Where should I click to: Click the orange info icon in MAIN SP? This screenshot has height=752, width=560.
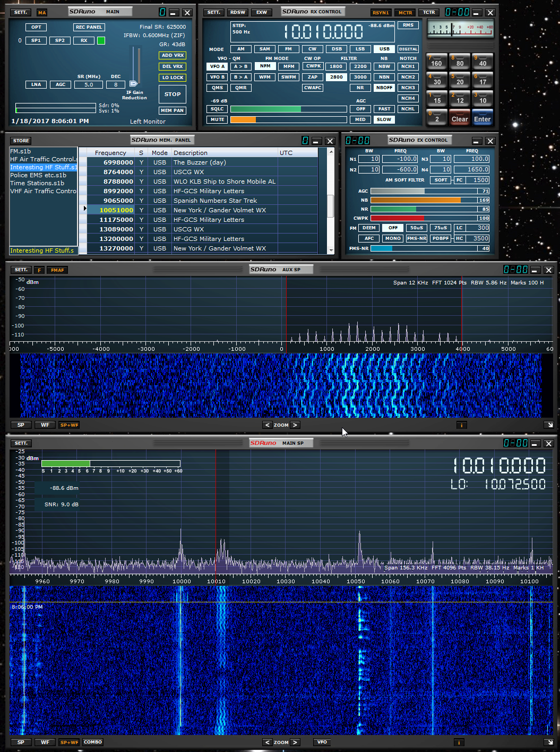(x=459, y=742)
